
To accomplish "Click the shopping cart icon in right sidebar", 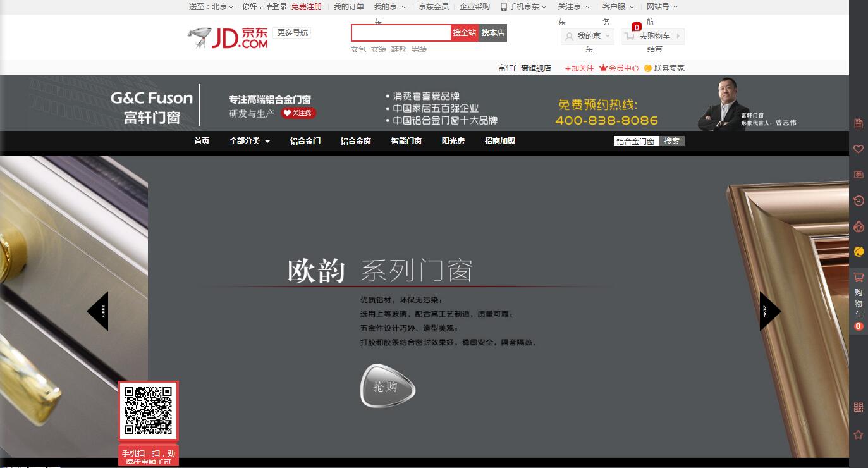I will [x=858, y=278].
